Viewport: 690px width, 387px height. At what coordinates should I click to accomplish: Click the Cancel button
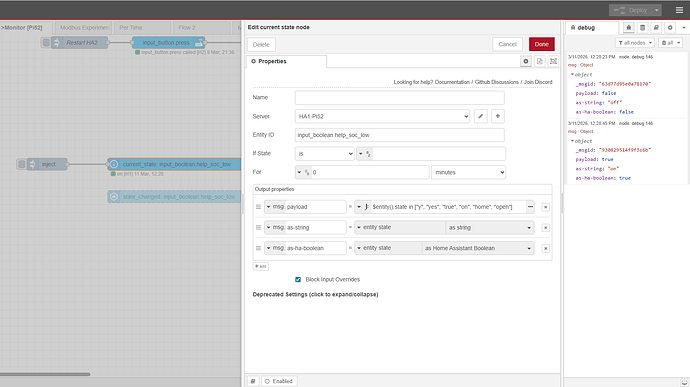507,44
